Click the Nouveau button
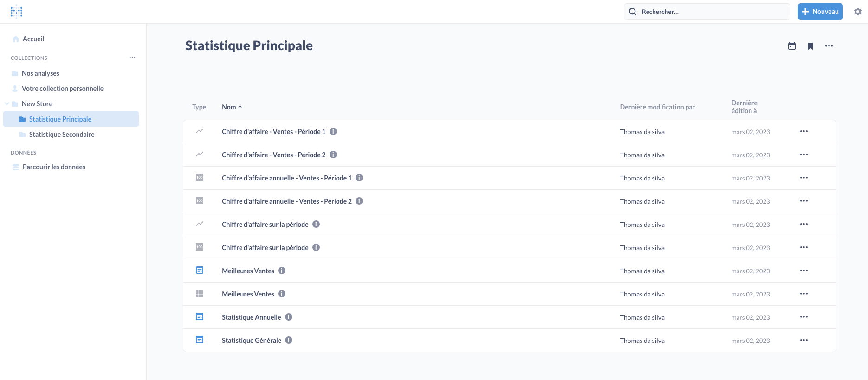 pos(820,12)
